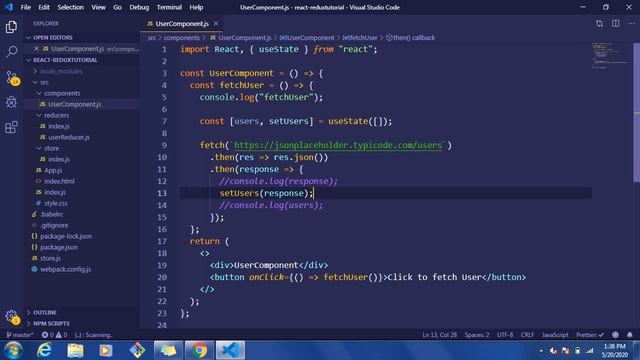Click the network signal tray icon
This screenshot has width=640, height=360.
pos(590,351)
